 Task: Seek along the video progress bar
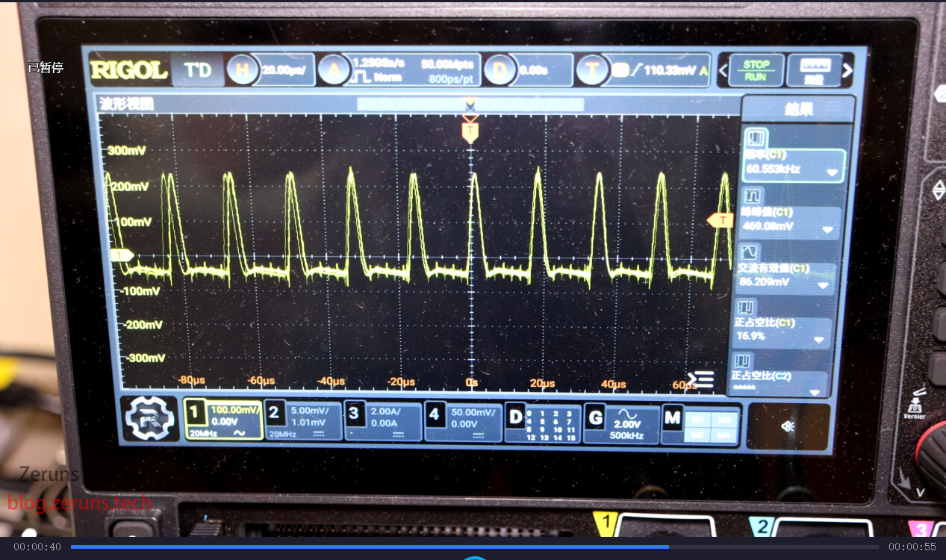474,547
